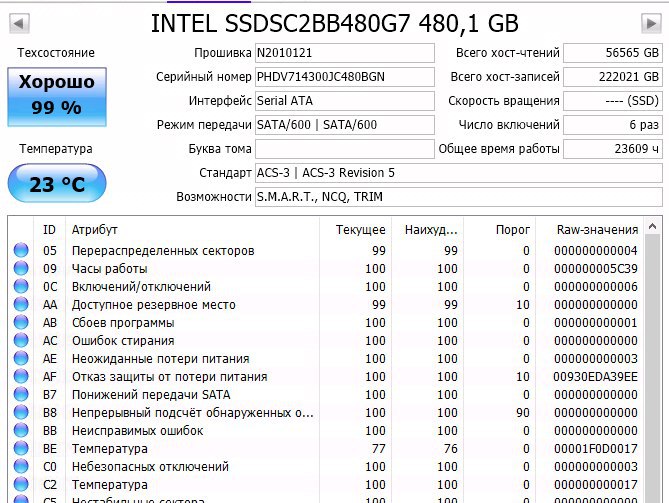Click the Порог column header

point(499,230)
